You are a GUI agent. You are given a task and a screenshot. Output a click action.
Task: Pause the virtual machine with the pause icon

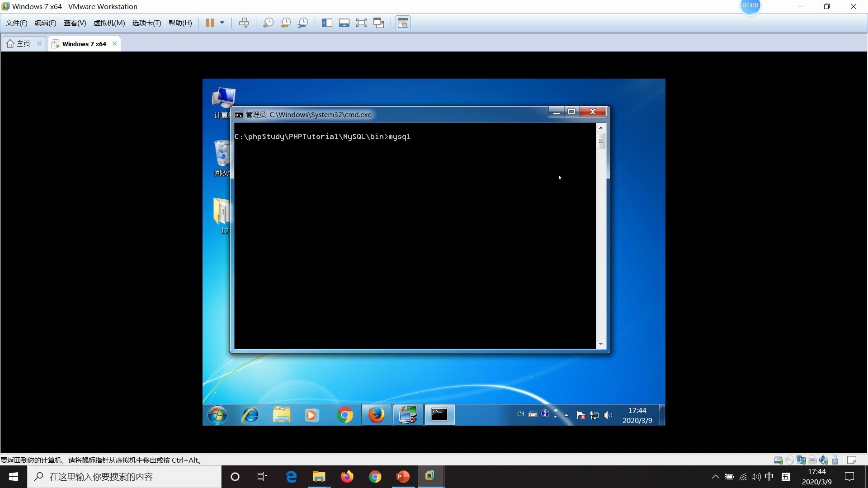point(210,23)
